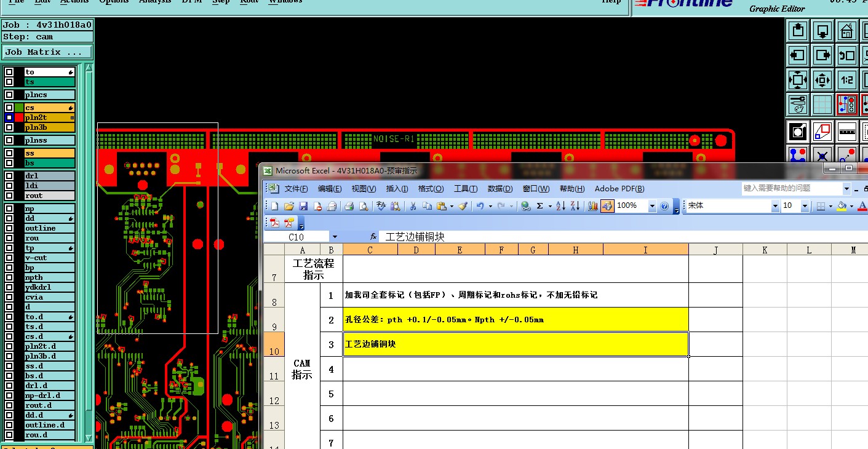Click Excel AutoSum sigma icon

tap(540, 206)
